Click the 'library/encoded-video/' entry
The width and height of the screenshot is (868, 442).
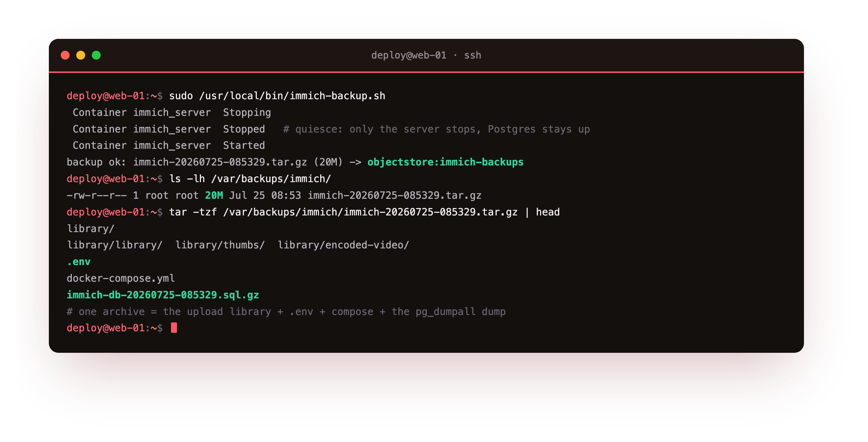click(x=343, y=245)
